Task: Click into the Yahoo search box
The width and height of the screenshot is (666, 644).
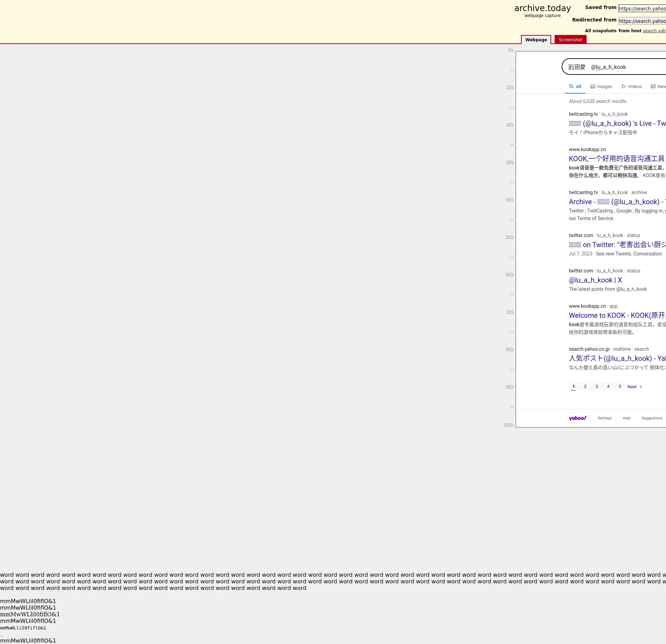Action: [614, 67]
